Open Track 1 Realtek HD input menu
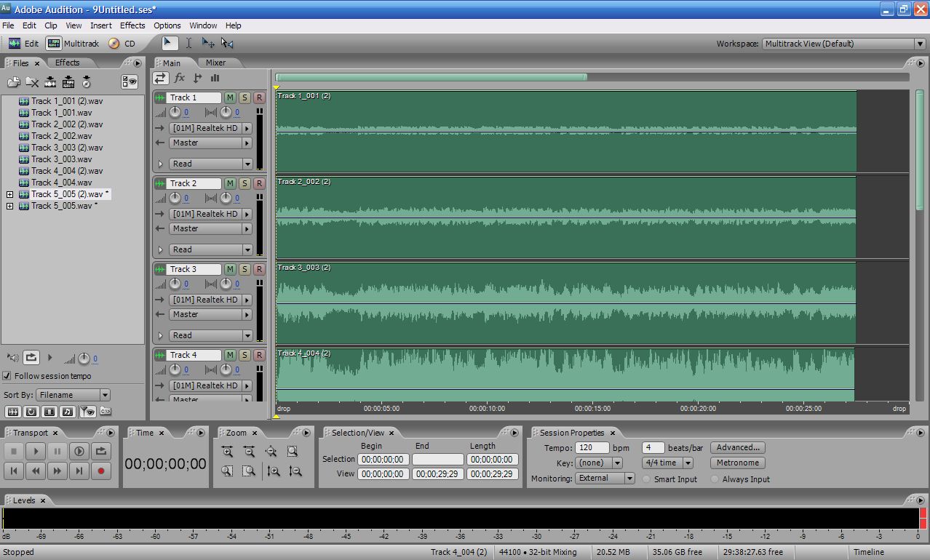This screenshot has height=560, width=930. click(210, 128)
